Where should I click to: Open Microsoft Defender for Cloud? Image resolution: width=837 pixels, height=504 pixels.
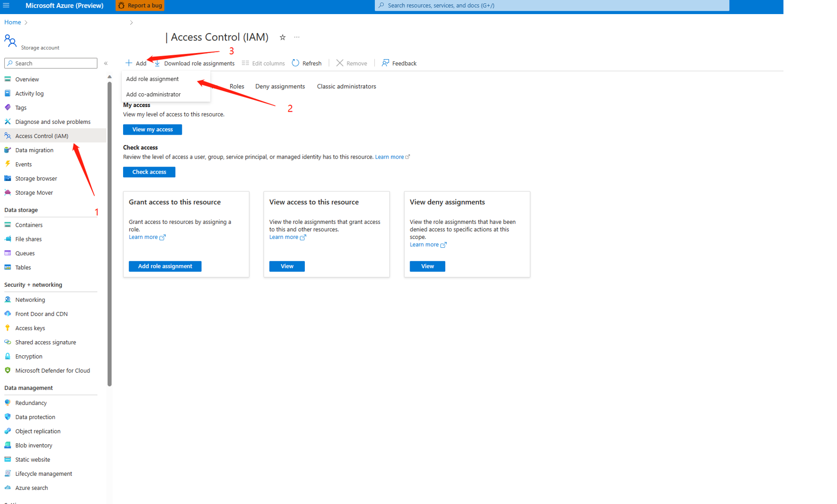[x=52, y=370]
